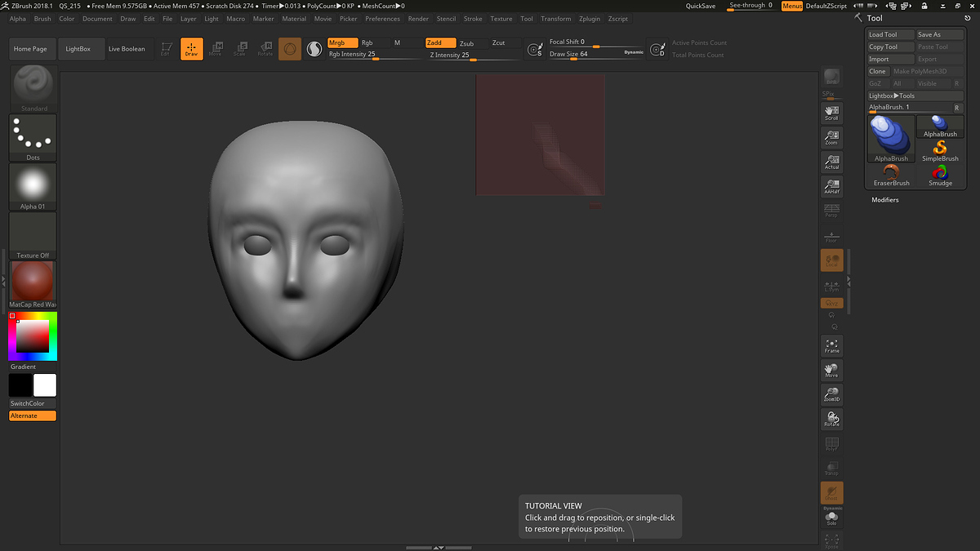The height and width of the screenshot is (551, 980).
Task: Open the Dots stroke picker
Action: (x=33, y=137)
